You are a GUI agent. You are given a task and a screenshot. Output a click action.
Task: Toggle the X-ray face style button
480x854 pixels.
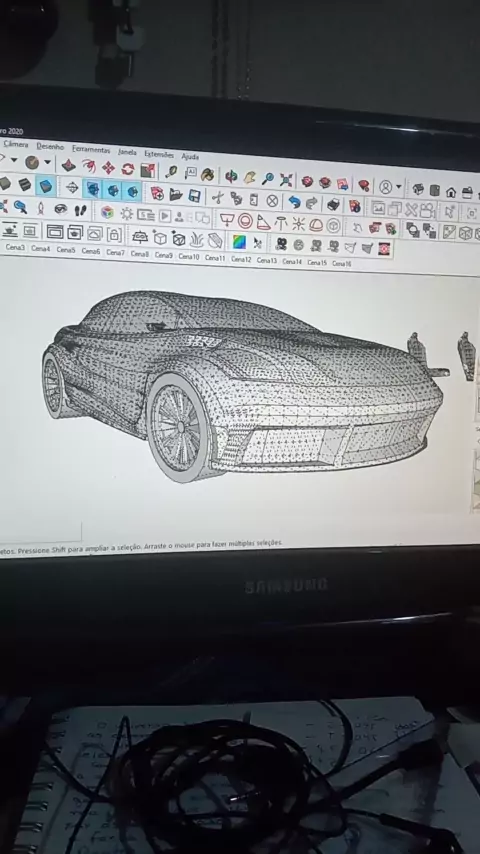click(x=93, y=189)
